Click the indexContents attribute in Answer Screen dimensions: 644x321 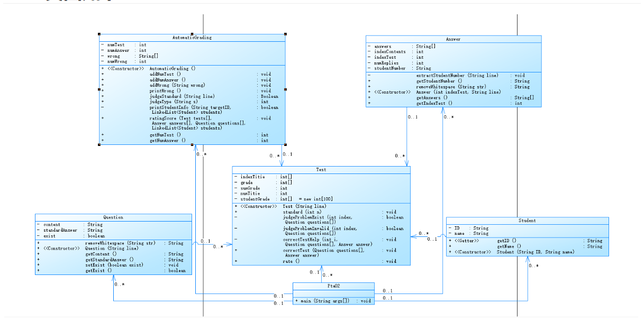coord(395,52)
